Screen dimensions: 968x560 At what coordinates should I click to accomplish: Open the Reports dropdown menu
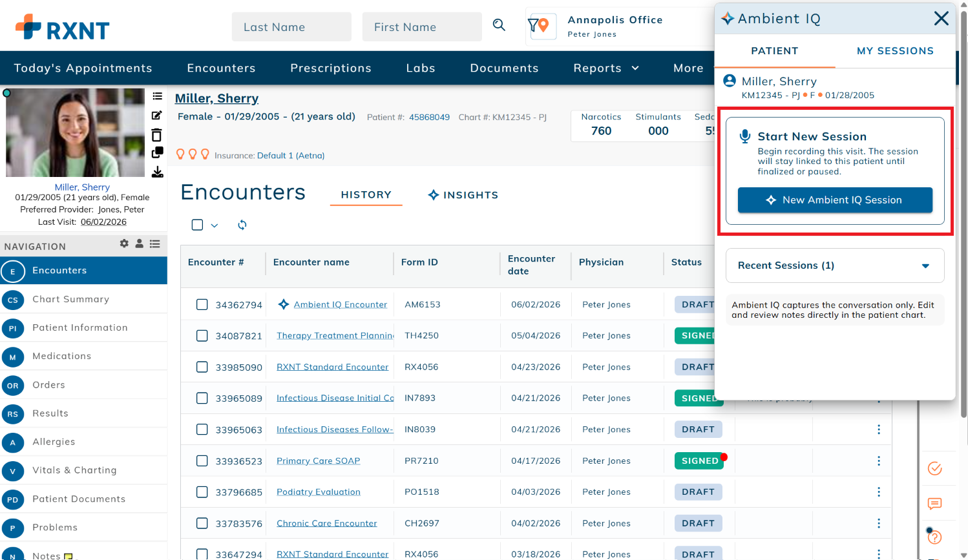pyautogui.click(x=606, y=68)
